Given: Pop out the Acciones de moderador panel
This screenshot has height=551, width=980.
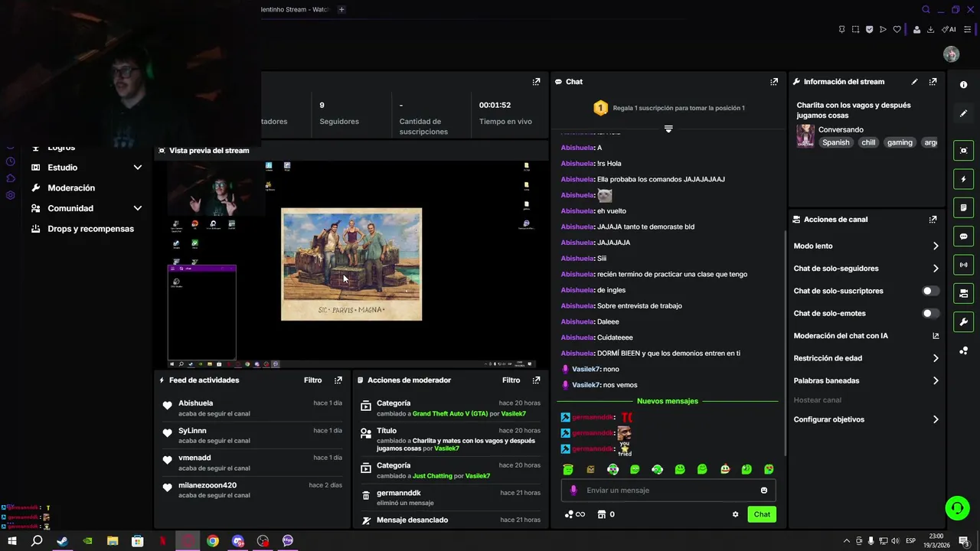Looking at the screenshot, I should (536, 380).
